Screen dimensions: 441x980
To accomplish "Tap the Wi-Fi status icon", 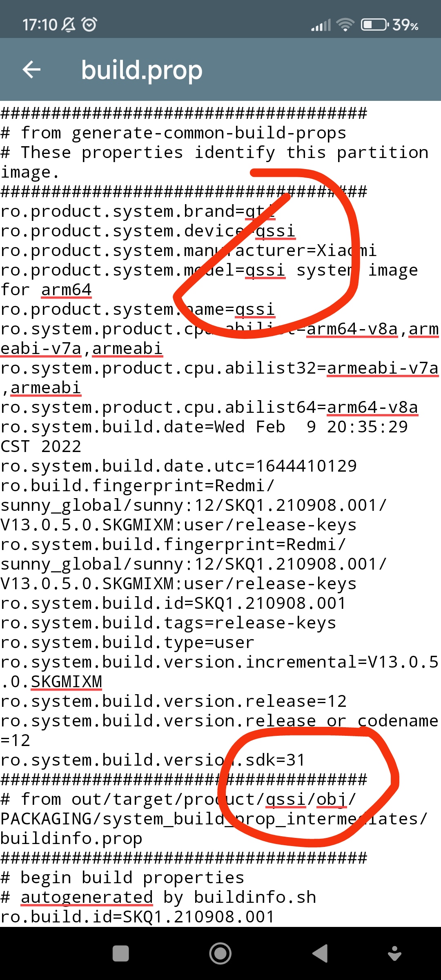I will pyautogui.click(x=345, y=25).
